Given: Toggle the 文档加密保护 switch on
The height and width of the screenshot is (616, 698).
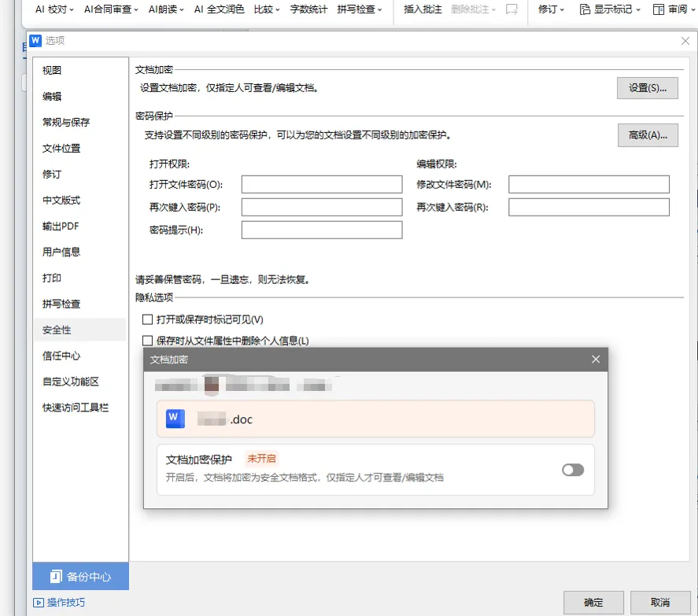Looking at the screenshot, I should click(x=573, y=470).
